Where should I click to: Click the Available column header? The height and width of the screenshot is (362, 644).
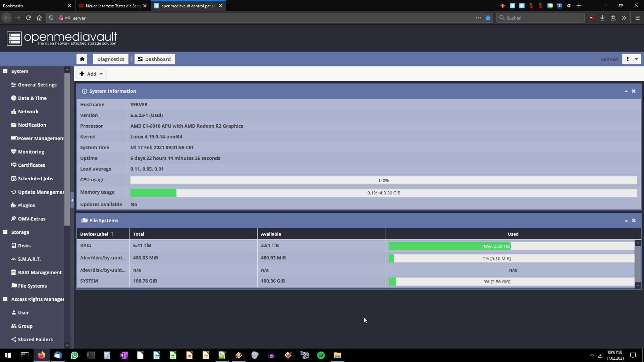pyautogui.click(x=321, y=234)
